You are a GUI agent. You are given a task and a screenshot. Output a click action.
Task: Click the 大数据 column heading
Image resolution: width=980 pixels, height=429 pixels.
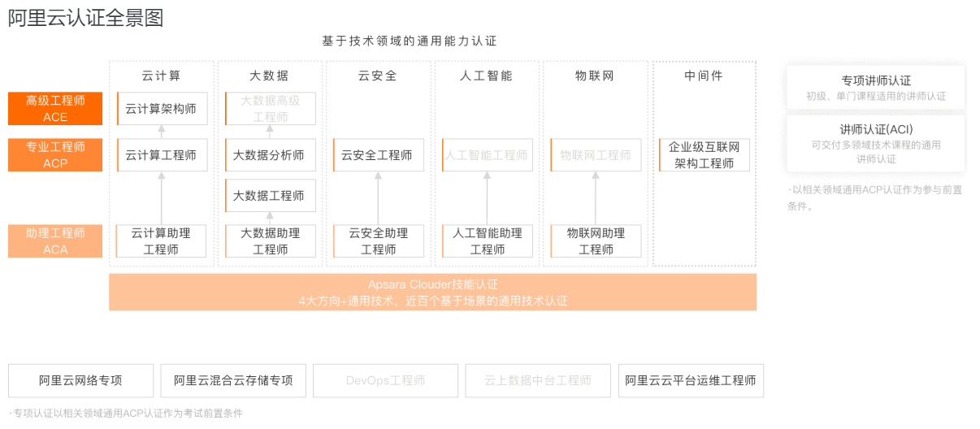coord(270,76)
